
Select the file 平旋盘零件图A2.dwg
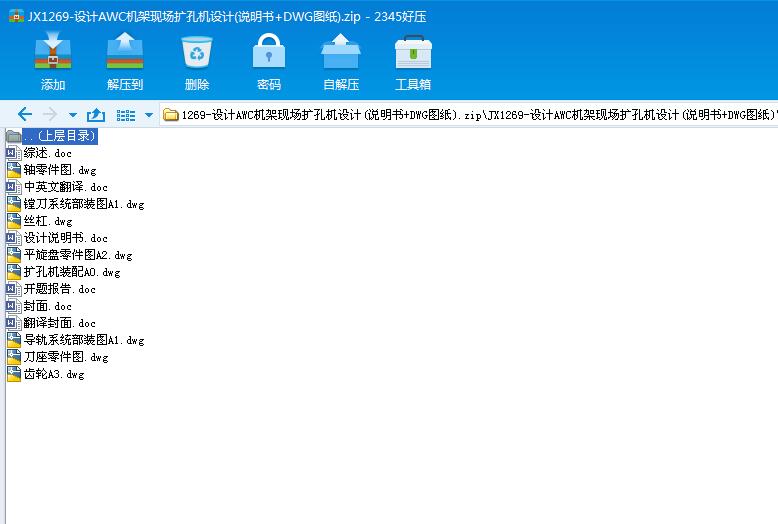coord(78,255)
